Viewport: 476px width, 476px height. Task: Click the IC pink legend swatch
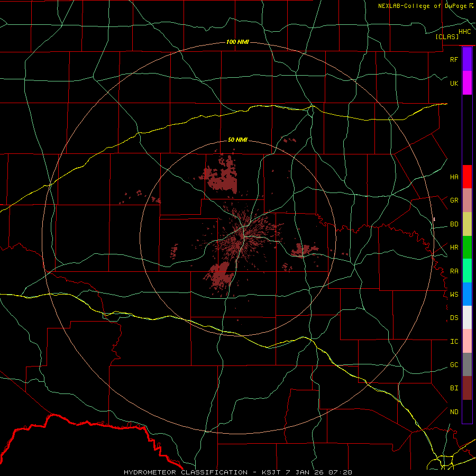[x=467, y=341]
